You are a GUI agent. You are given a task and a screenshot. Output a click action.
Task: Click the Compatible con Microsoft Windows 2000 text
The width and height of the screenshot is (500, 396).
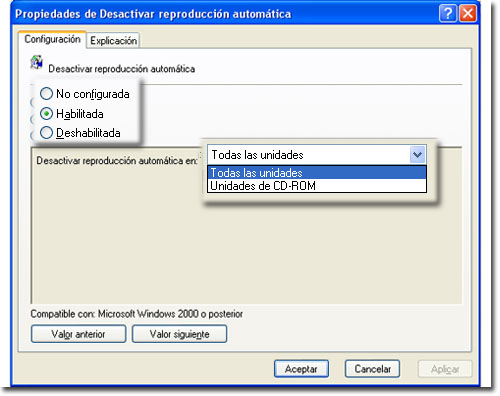tap(137, 314)
